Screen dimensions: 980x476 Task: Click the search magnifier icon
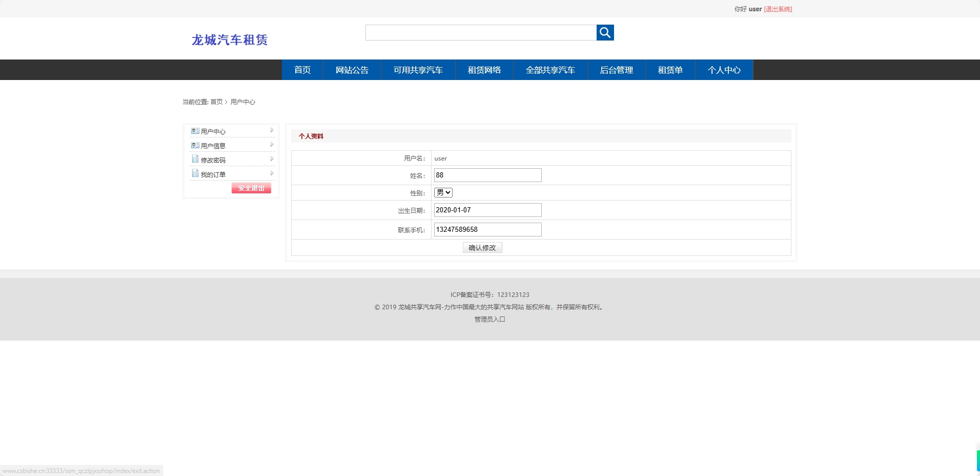pyautogui.click(x=605, y=32)
